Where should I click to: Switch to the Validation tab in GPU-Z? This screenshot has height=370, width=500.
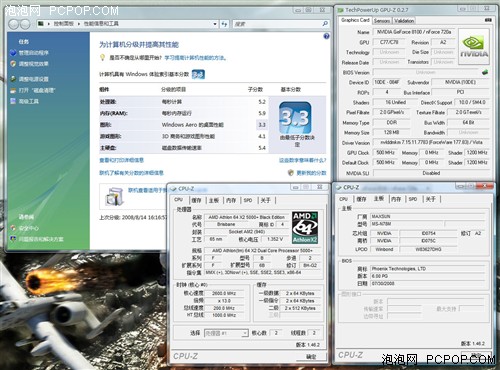[404, 21]
